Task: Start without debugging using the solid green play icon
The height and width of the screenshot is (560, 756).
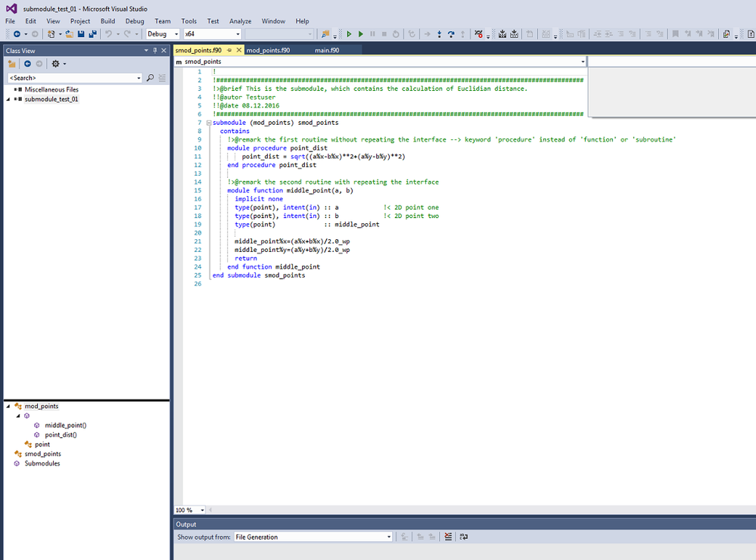Action: (361, 34)
